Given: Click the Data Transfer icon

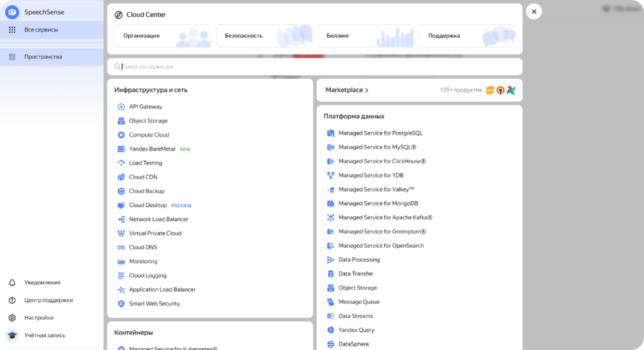Looking at the screenshot, I should click(x=330, y=273).
